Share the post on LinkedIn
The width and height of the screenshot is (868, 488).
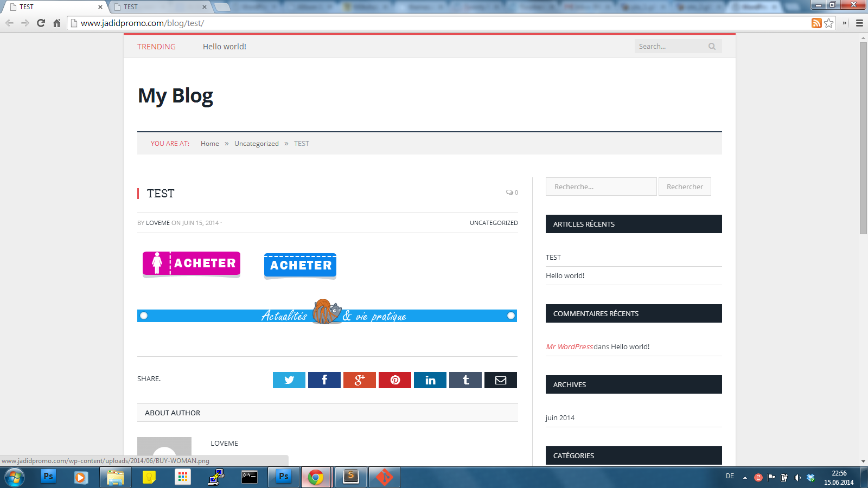[x=430, y=380]
